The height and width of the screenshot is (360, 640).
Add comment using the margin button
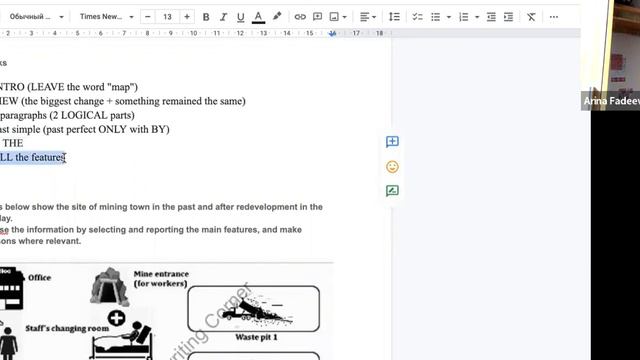[392, 142]
